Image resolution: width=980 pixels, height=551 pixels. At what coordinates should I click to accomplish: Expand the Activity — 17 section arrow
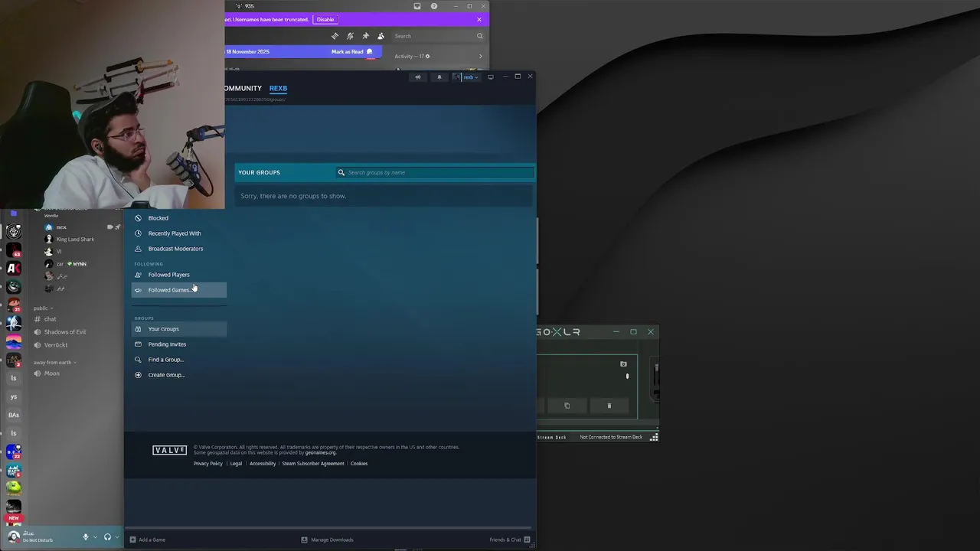[480, 56]
